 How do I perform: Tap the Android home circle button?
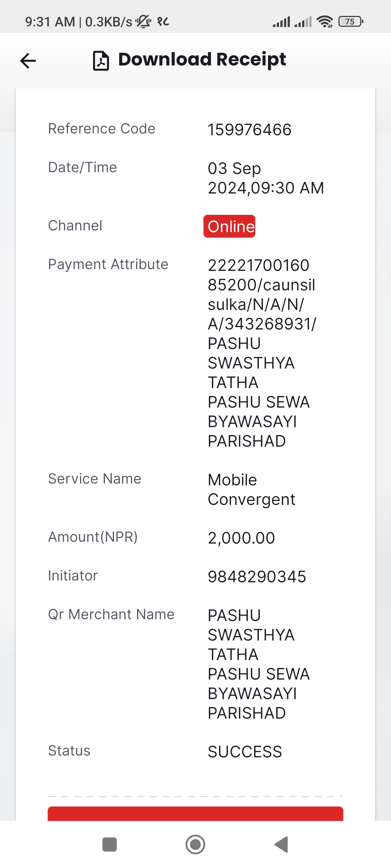pos(195,844)
